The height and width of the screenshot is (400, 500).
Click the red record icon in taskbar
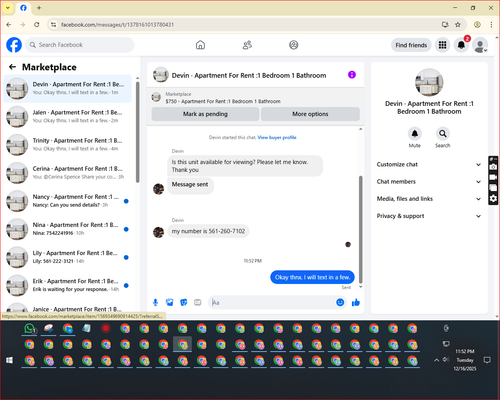tap(106, 329)
